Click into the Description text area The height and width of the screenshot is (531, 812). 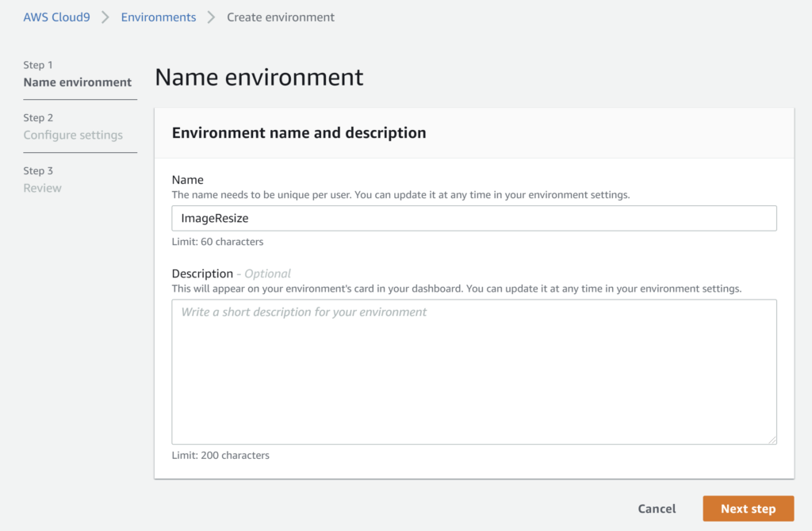[x=473, y=371]
